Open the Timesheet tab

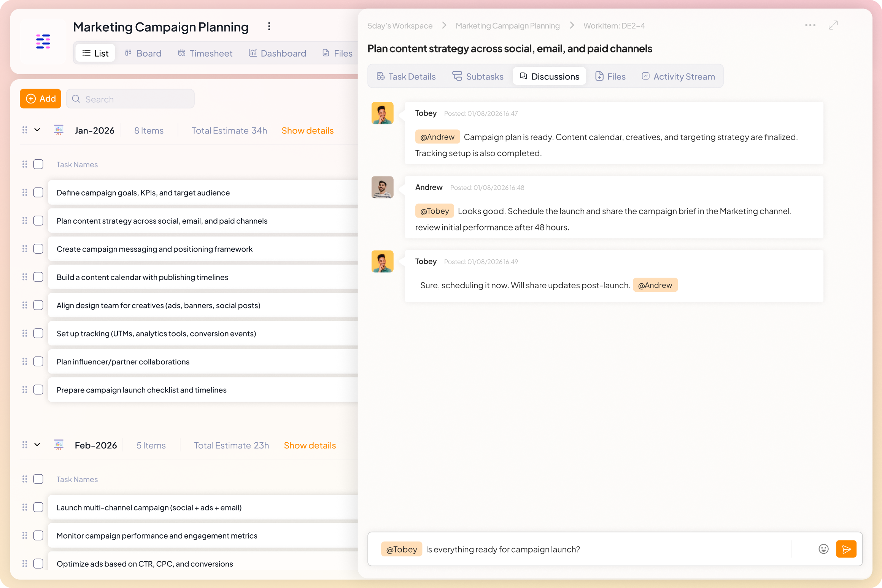(205, 53)
